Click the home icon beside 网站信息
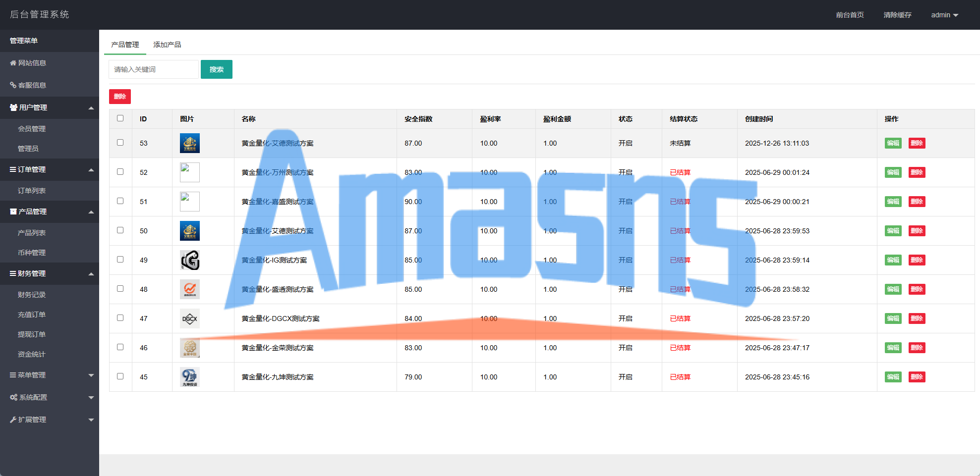The height and width of the screenshot is (476, 980). (13, 63)
